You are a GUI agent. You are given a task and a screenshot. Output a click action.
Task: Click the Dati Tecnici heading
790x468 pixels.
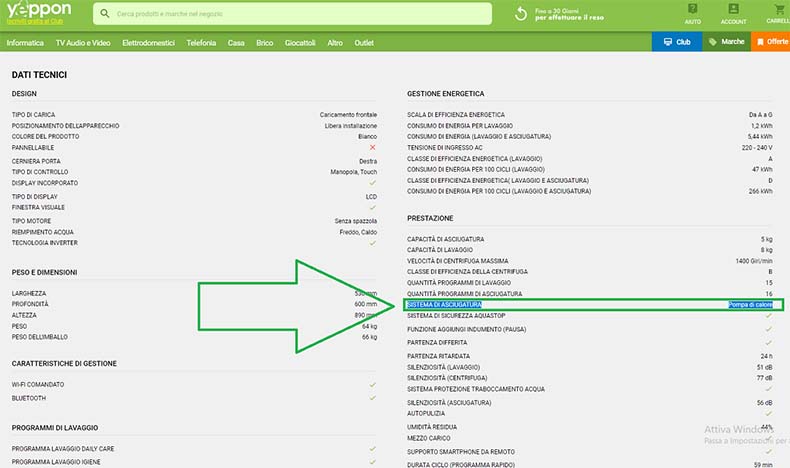click(x=39, y=75)
